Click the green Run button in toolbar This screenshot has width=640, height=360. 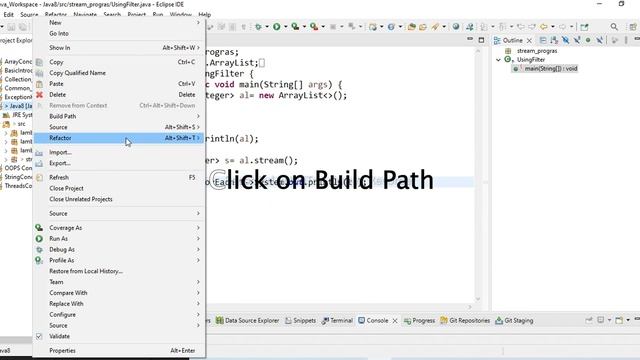pyautogui.click(x=277, y=27)
